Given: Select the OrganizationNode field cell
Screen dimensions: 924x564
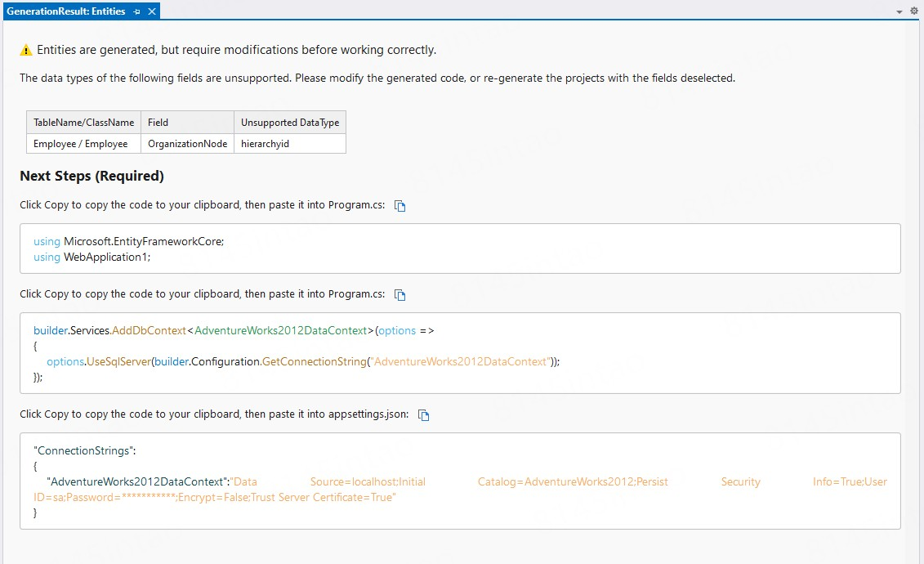Looking at the screenshot, I should 187,144.
